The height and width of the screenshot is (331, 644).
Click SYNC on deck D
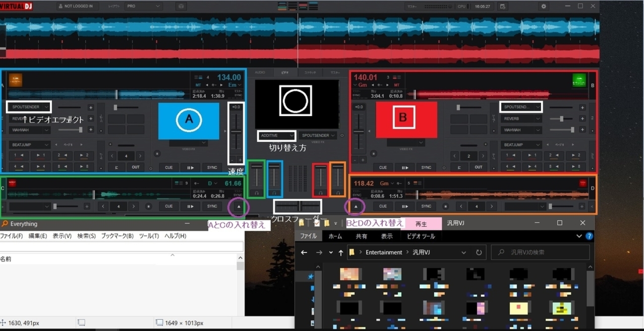[x=426, y=206]
